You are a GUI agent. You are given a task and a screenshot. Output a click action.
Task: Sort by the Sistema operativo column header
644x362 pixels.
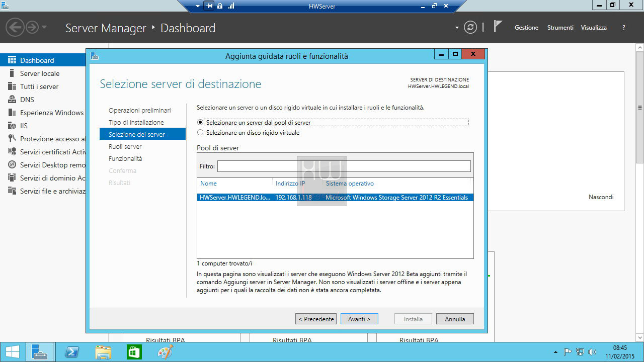pos(350,184)
